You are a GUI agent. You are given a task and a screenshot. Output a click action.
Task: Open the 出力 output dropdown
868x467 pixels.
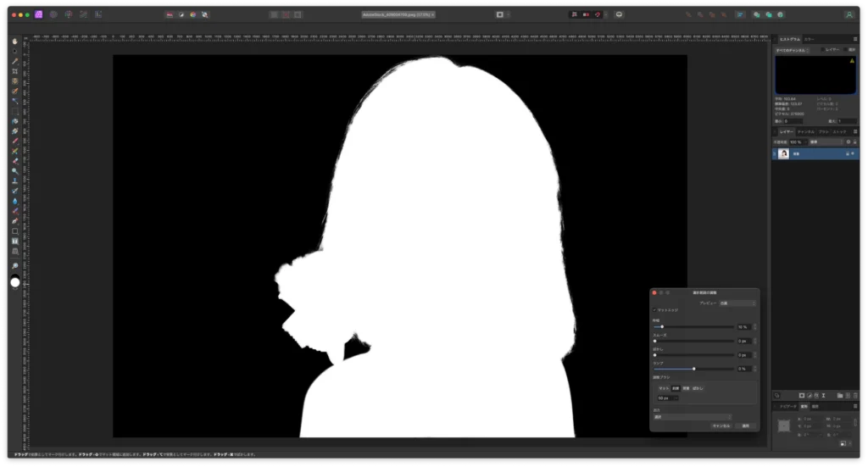click(x=692, y=417)
